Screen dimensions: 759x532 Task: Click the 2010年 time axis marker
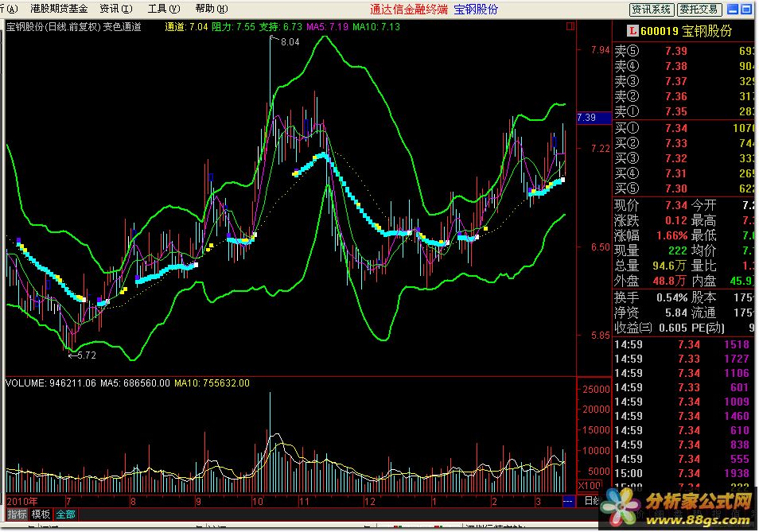21,502
